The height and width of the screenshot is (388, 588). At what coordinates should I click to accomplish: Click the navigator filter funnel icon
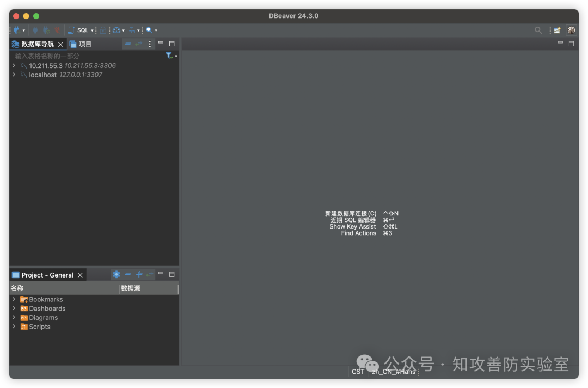169,56
